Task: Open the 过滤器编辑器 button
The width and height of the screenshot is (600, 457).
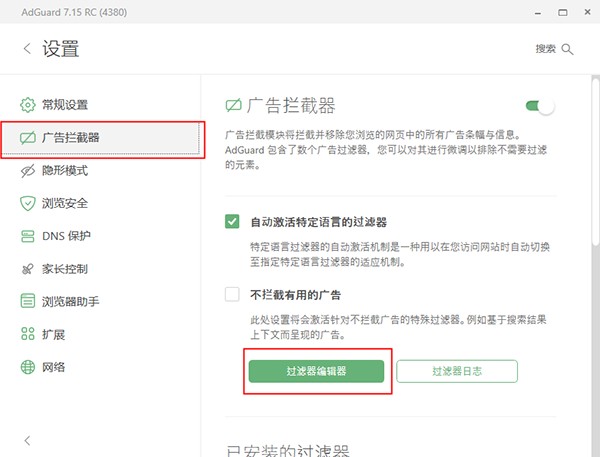Action: click(316, 371)
